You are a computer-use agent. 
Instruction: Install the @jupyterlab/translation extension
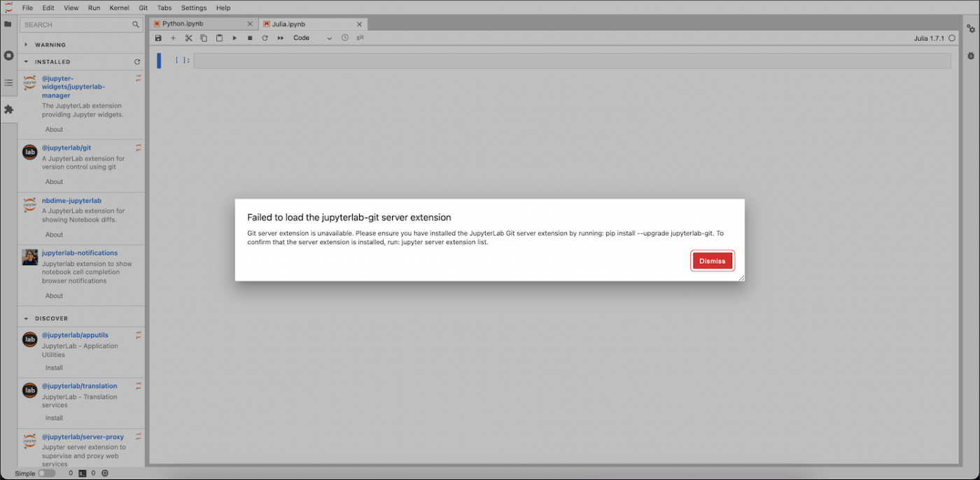point(54,418)
